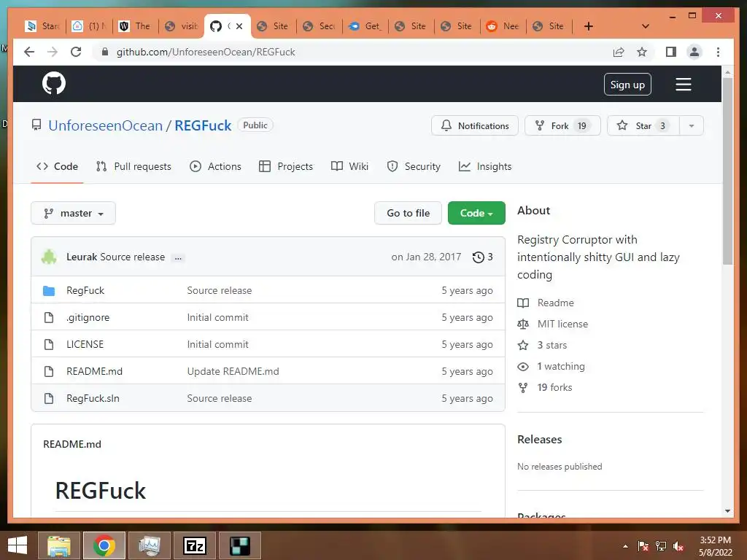
Task: Toggle the browser side panel icon
Action: [x=671, y=52]
